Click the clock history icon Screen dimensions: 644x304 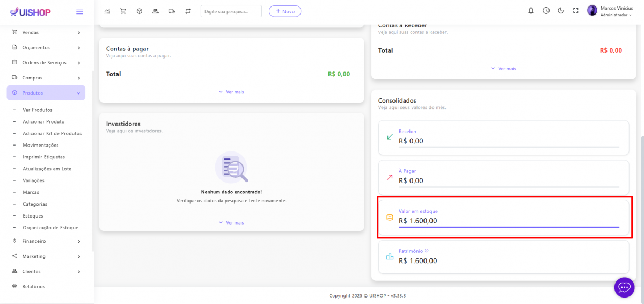[546, 10]
